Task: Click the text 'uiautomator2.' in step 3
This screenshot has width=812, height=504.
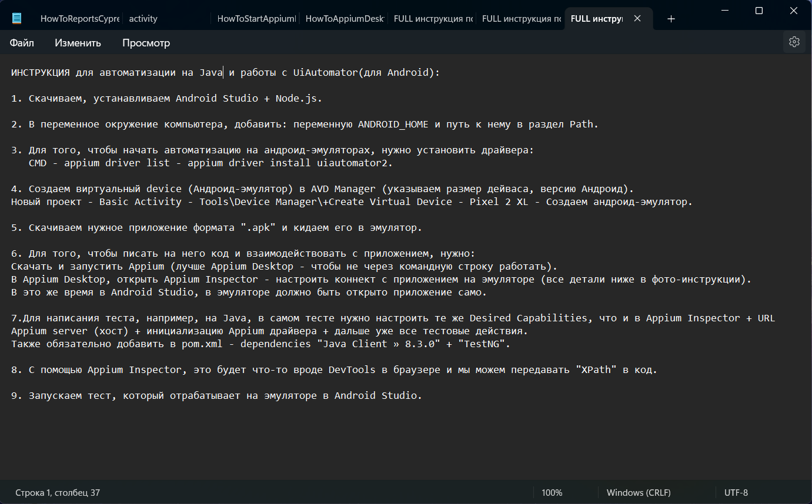Action: (x=355, y=163)
